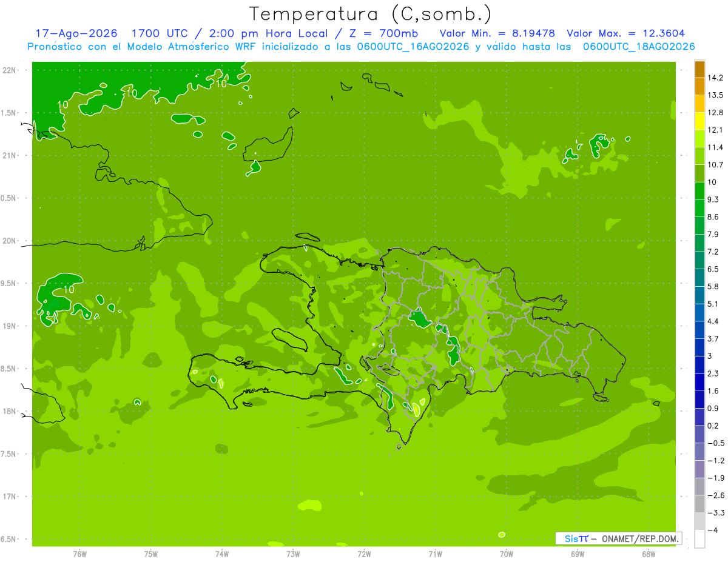Click the "2.3" colorbar label
The image size is (728, 562).
click(713, 373)
